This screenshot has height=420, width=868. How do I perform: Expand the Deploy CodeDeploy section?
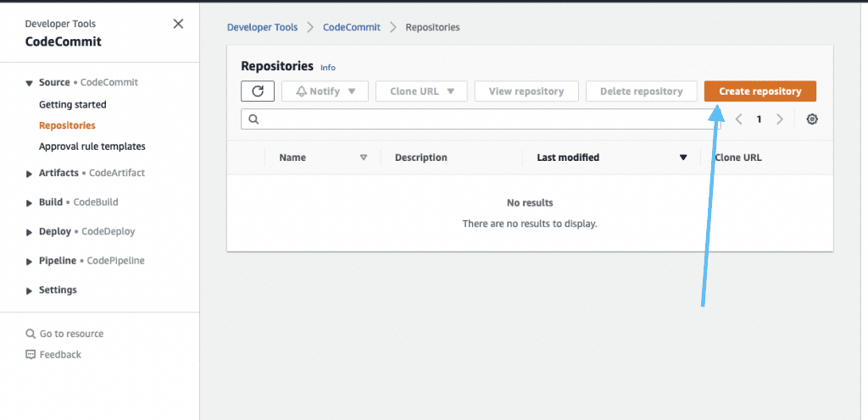pos(30,232)
